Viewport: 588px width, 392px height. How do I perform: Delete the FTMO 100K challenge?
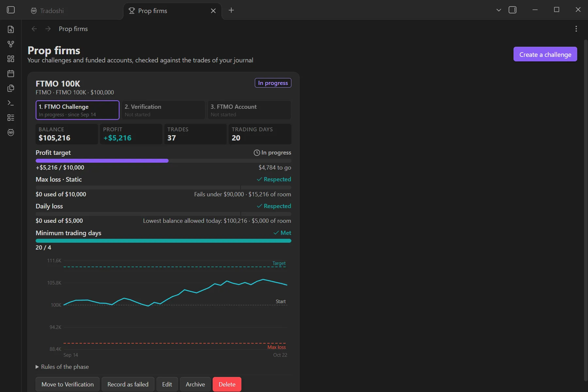(x=227, y=384)
